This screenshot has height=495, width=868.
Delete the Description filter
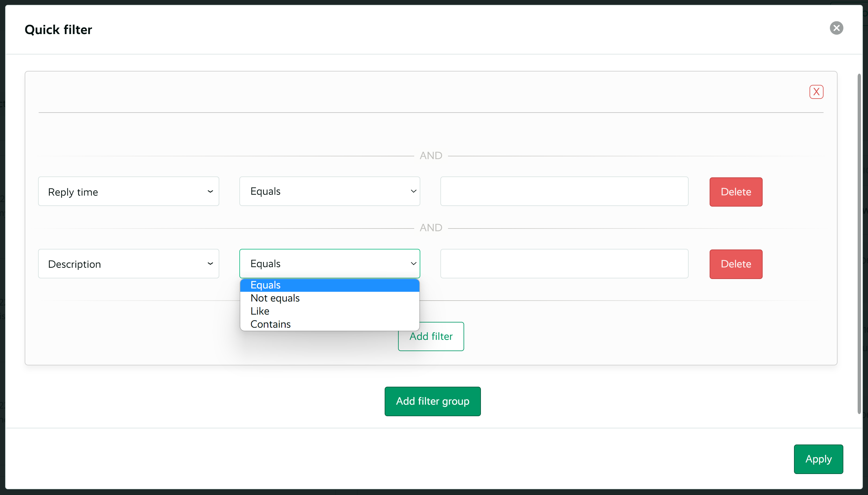coord(736,264)
